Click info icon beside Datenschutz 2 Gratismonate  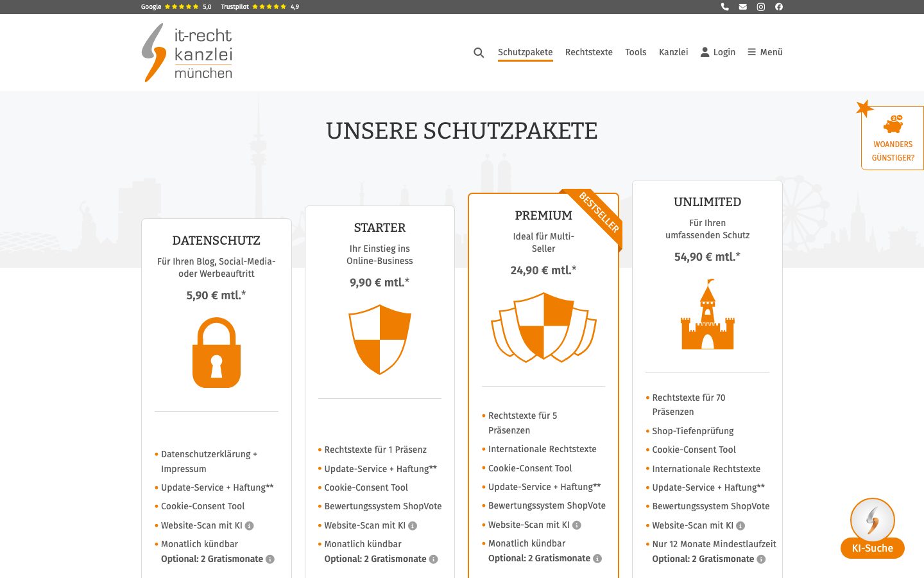coord(270,559)
